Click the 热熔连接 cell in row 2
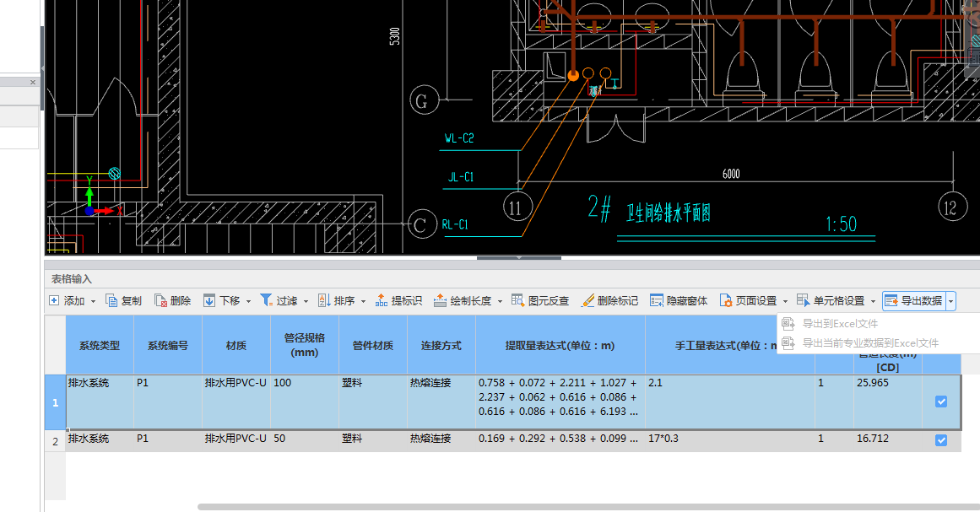 coord(441,441)
